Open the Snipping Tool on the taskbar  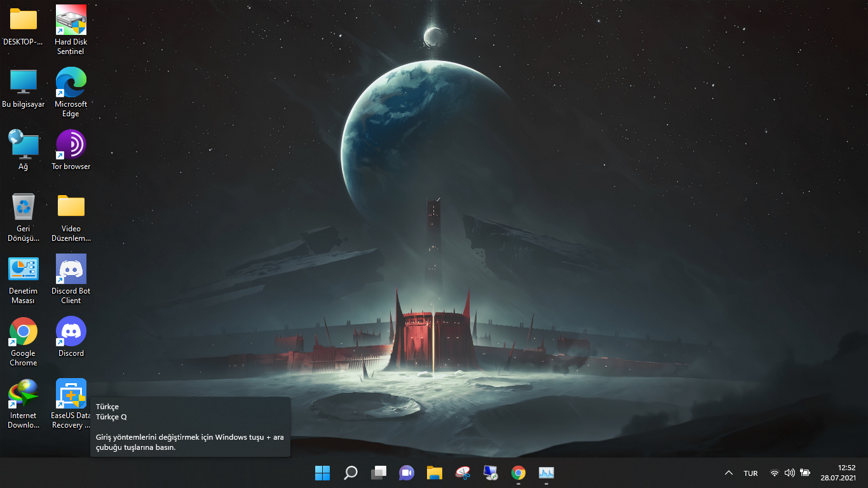[x=463, y=473]
